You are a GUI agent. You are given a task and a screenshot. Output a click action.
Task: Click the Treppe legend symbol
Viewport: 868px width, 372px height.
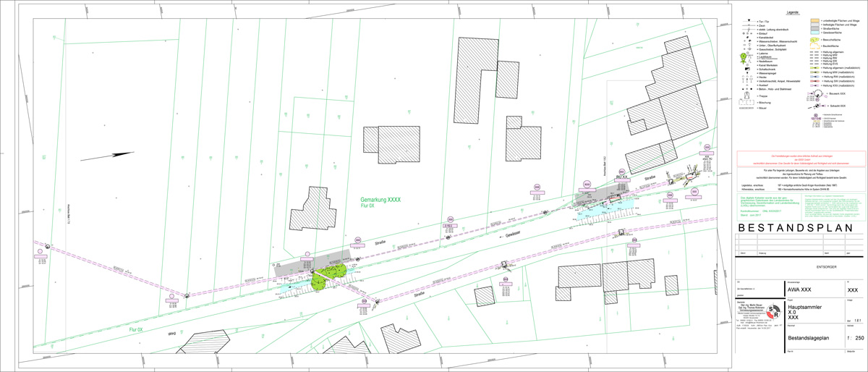[746, 95]
